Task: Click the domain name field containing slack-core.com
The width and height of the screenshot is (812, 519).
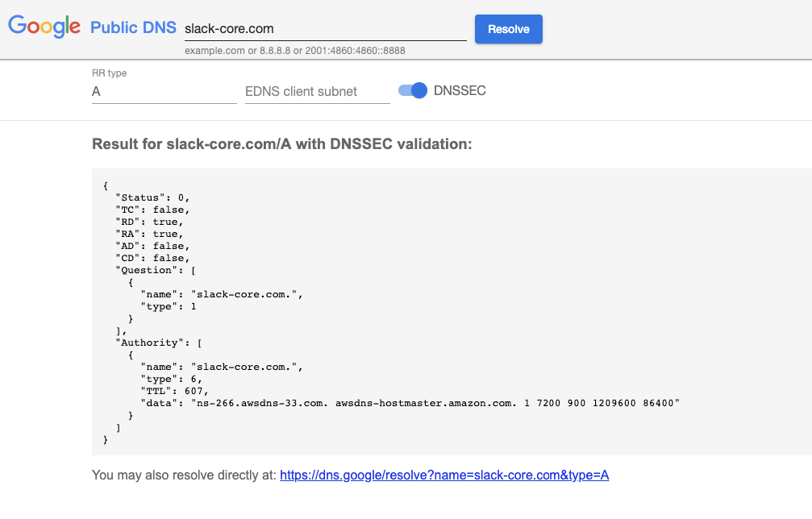Action: click(x=325, y=28)
